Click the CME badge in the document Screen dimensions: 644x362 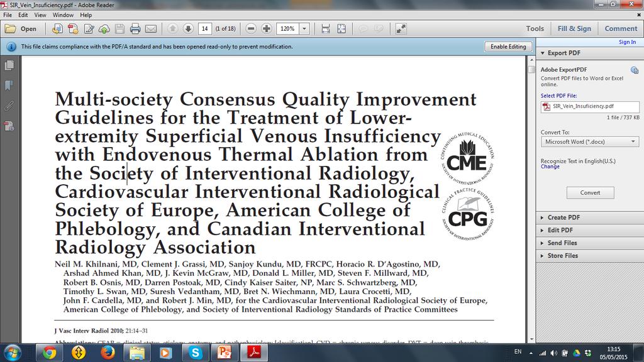pos(467,158)
